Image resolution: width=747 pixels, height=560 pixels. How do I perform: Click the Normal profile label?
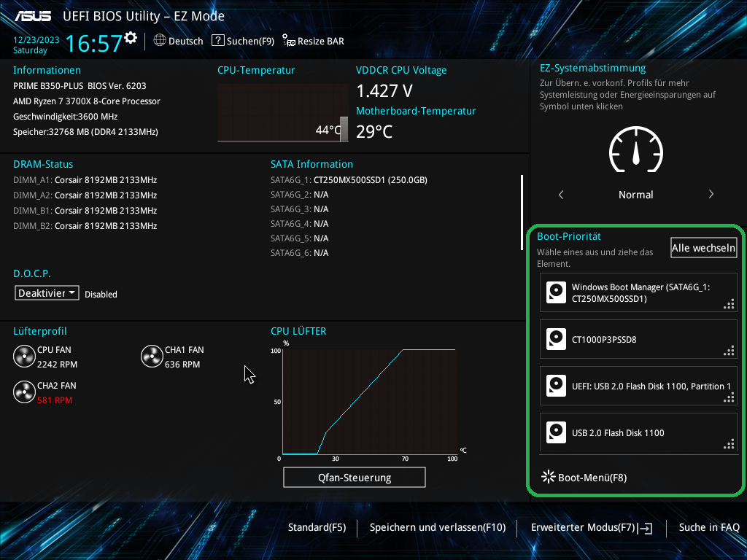click(x=636, y=194)
